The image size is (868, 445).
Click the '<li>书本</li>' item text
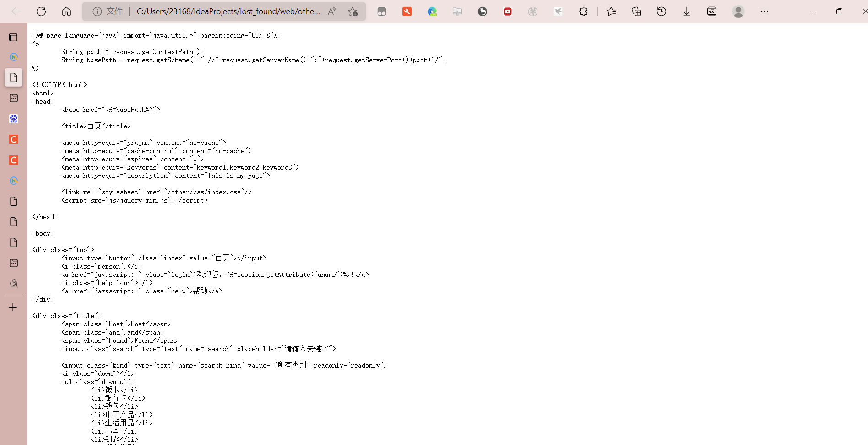coord(114,431)
